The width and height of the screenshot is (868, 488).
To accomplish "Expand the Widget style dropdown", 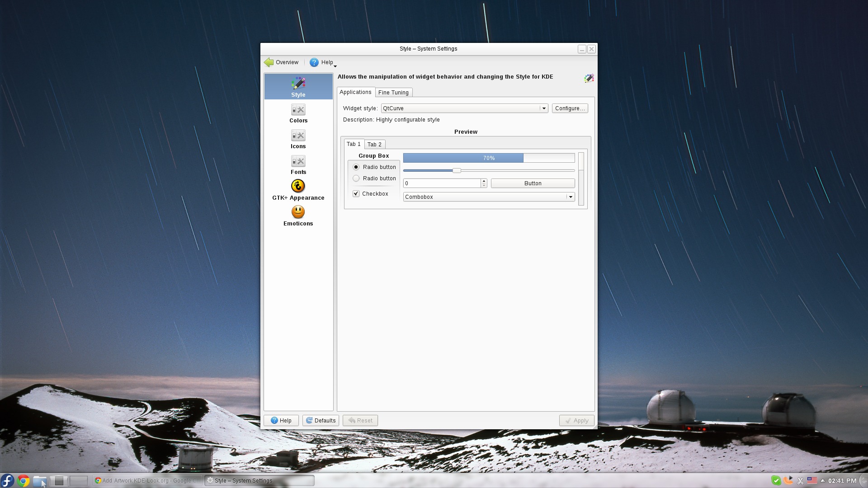I will (x=544, y=108).
